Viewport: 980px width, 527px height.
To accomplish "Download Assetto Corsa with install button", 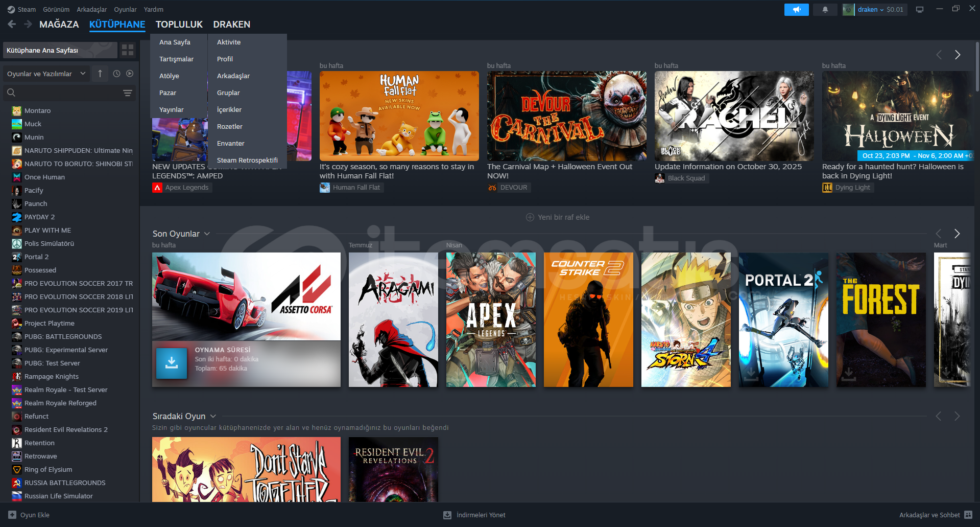I will tap(172, 363).
